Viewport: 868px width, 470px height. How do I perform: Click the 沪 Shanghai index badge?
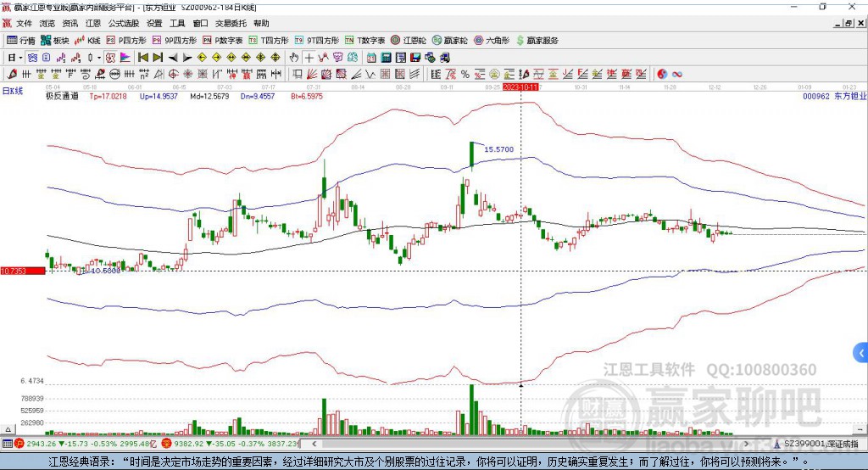click(19, 444)
